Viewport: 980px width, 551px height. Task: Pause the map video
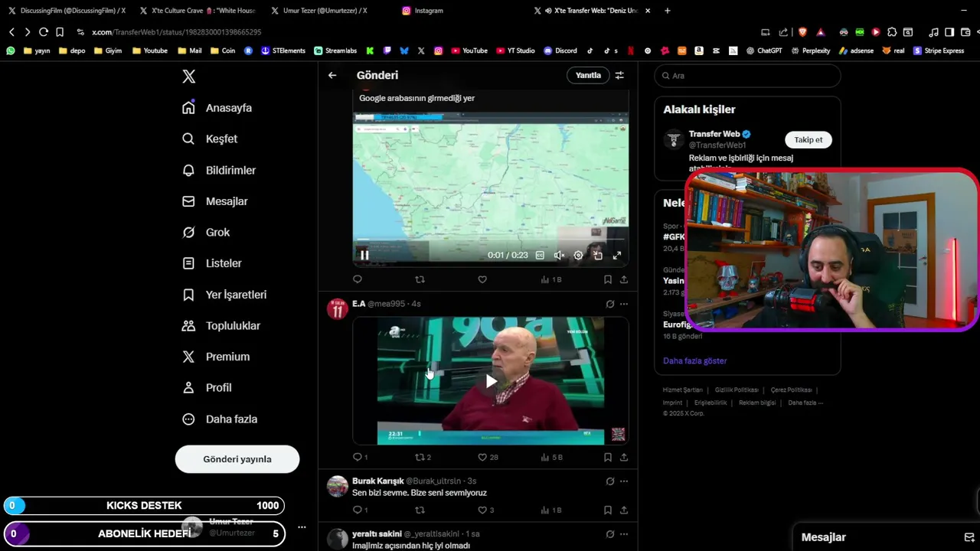point(364,256)
